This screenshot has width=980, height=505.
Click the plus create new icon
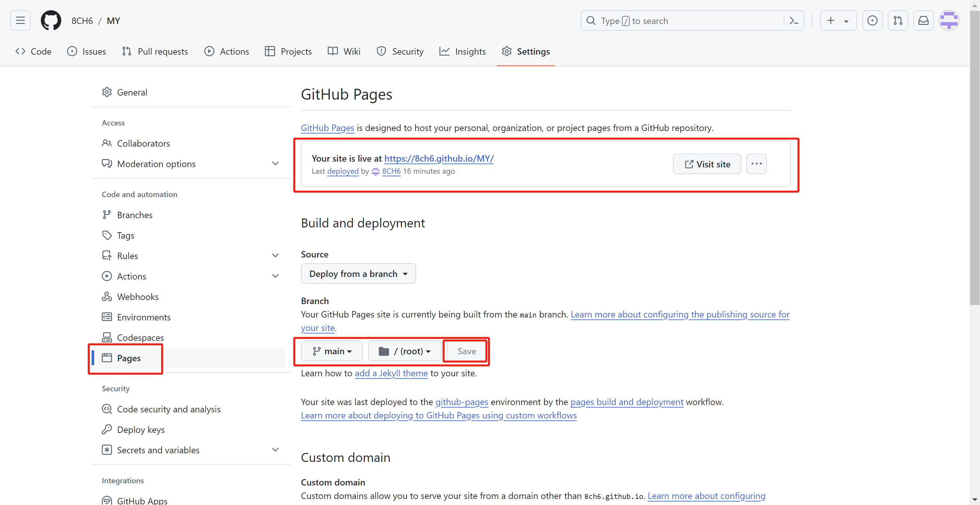[x=830, y=20]
